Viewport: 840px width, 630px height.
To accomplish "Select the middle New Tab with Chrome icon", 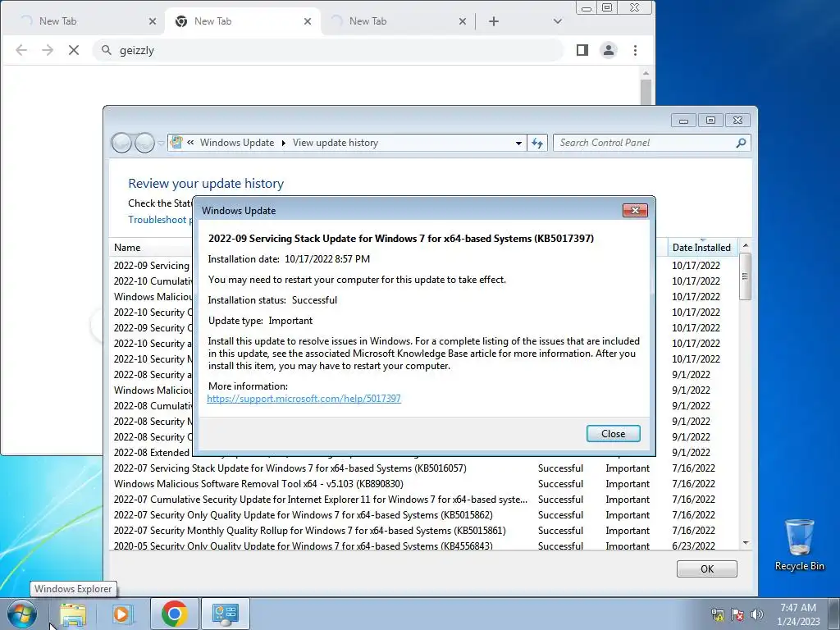I will (x=243, y=21).
